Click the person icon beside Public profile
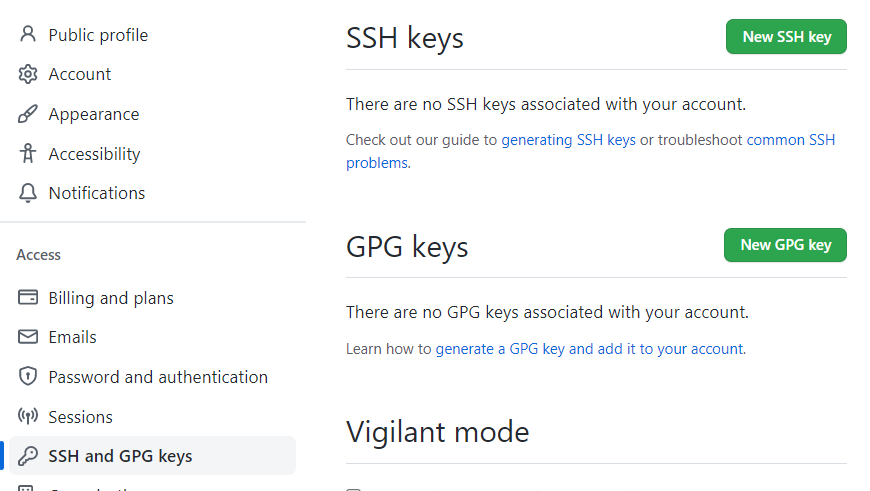 [28, 35]
